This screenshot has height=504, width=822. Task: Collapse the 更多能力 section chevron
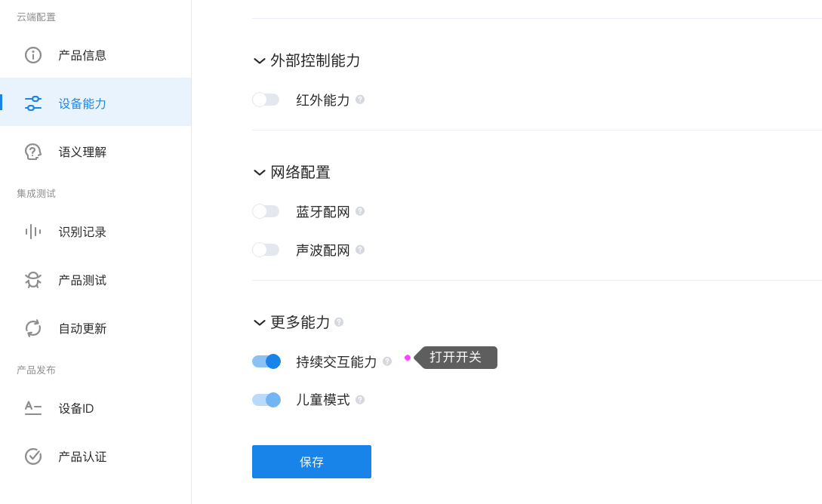[260, 323]
